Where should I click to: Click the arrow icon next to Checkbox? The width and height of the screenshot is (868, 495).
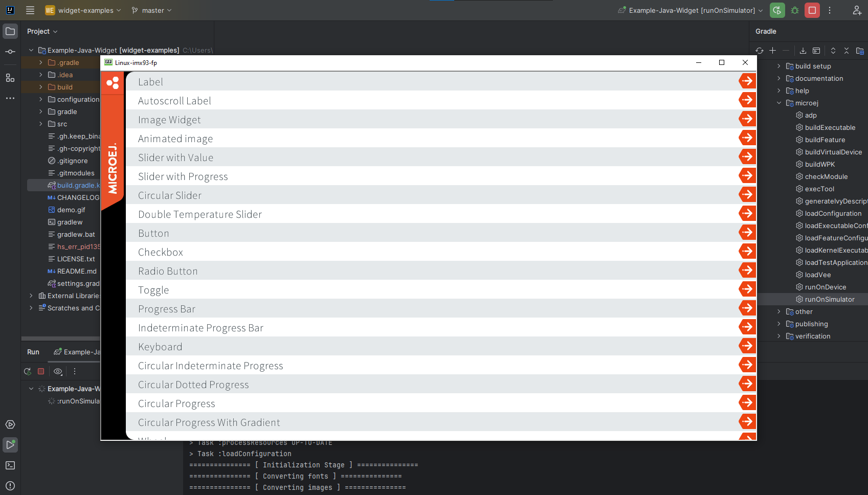[x=747, y=252]
